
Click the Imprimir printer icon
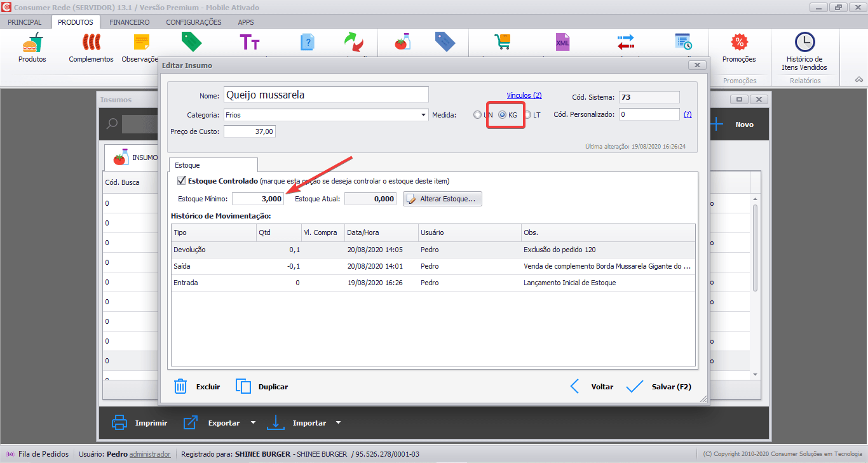coord(119,422)
